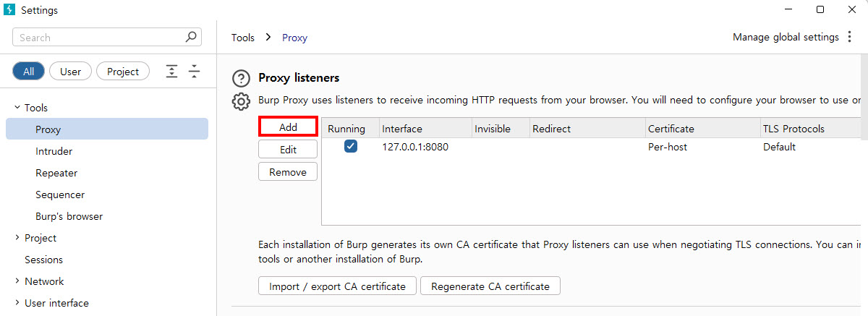
Task: Toggle Running checkbox for 127.0.0.1:8080
Action: click(351, 147)
